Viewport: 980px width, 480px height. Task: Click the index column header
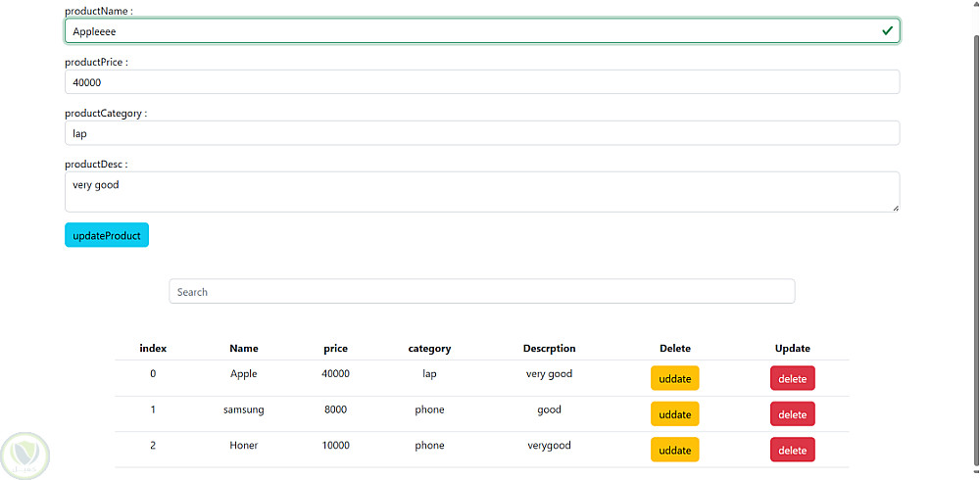[153, 348]
